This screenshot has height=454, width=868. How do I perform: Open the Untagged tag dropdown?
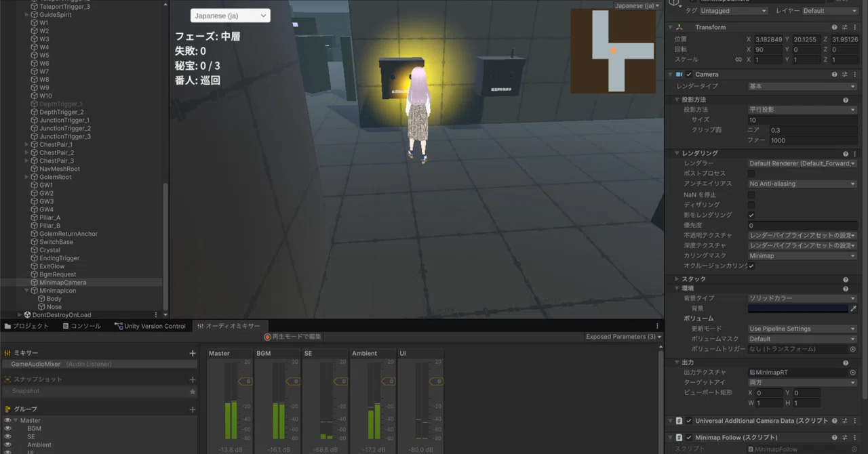tap(734, 11)
